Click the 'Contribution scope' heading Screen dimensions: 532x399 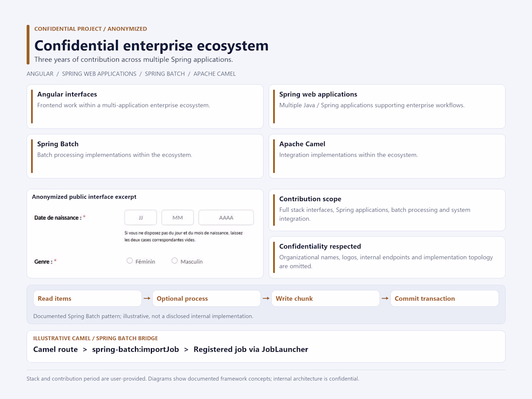[310, 199]
